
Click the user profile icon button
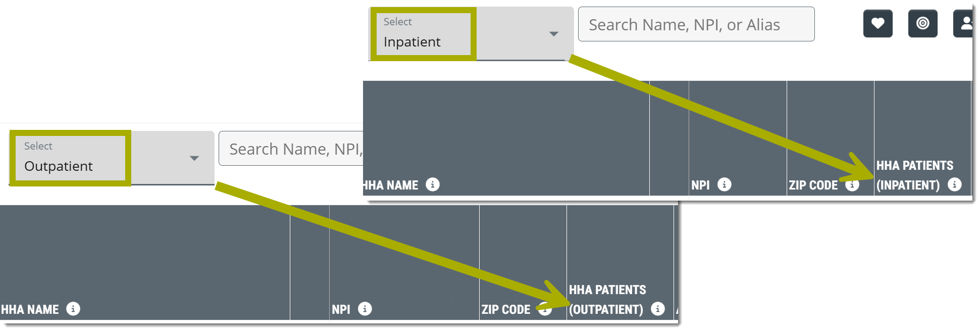tap(965, 23)
